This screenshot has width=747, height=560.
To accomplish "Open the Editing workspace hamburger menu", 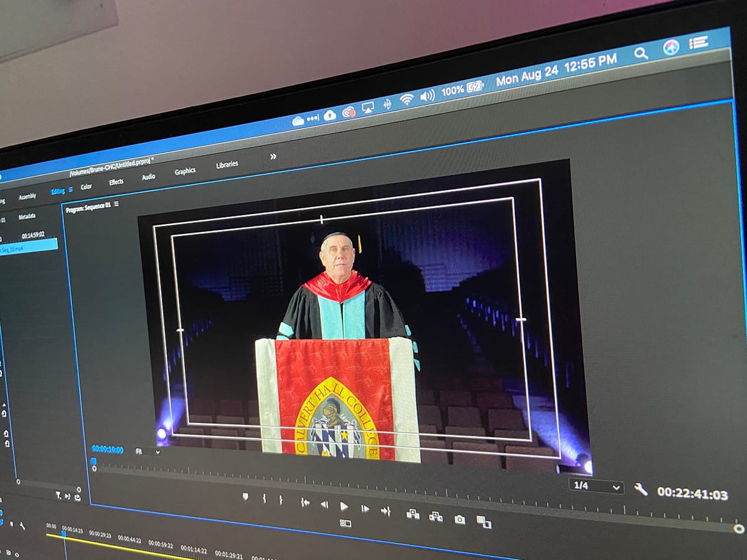I will coord(70,190).
